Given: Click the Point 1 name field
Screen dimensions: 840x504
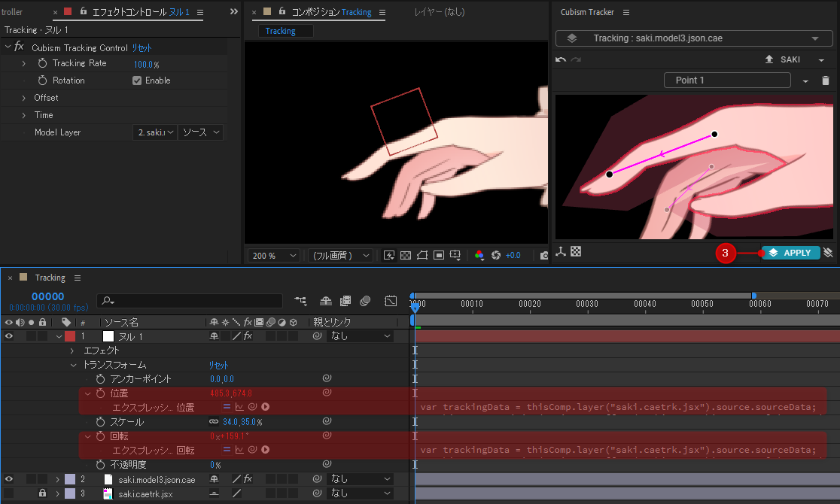Looking at the screenshot, I should (x=727, y=80).
